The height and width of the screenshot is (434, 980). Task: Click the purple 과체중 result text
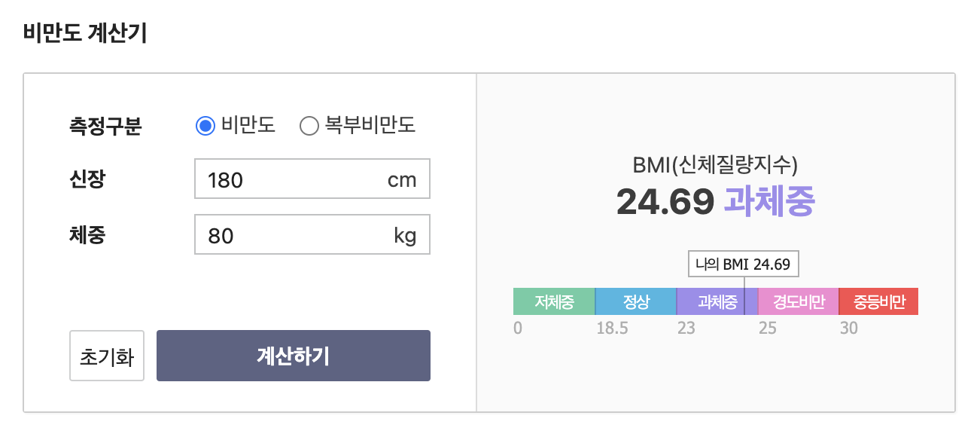[x=768, y=200]
